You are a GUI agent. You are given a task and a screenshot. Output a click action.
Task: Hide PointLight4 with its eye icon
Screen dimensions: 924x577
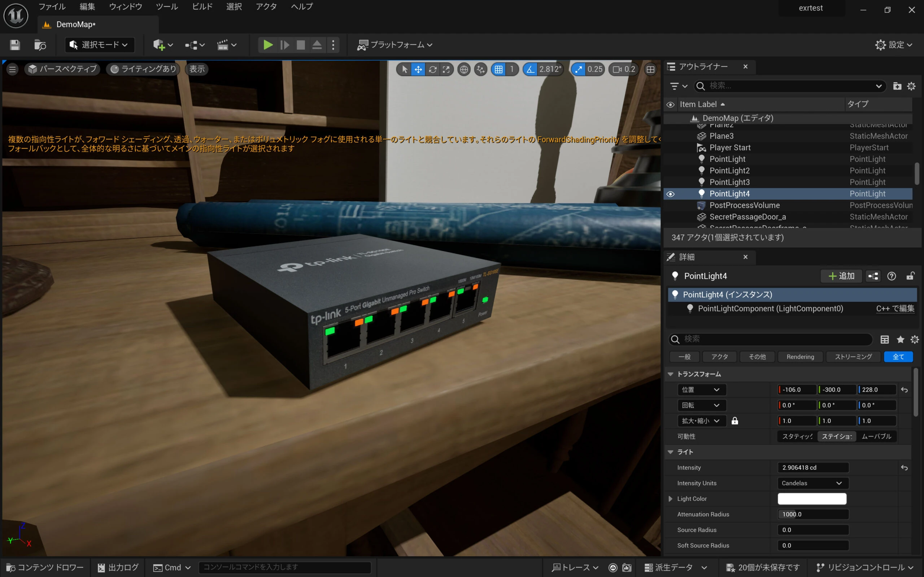671,194
